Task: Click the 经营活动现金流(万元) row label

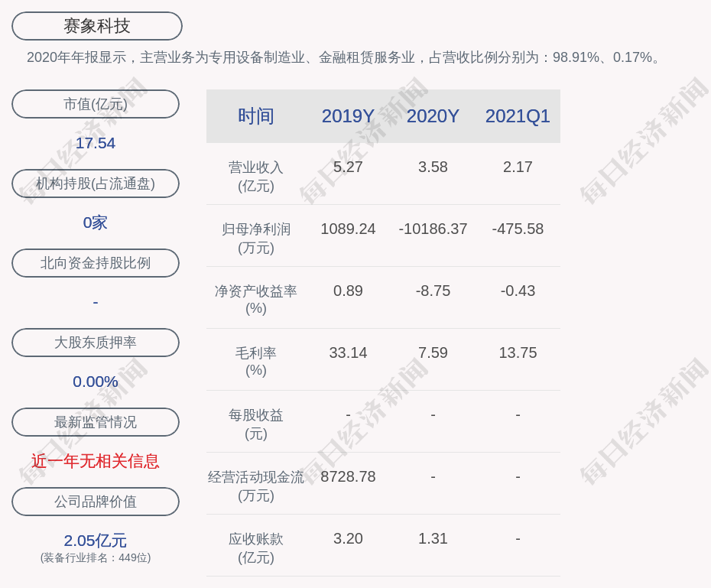Action: [x=256, y=486]
